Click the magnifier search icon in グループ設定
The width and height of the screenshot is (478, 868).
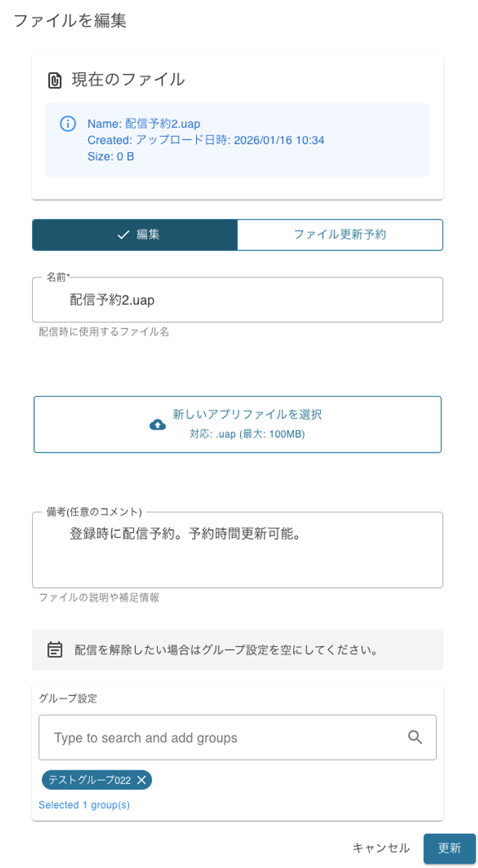click(415, 737)
